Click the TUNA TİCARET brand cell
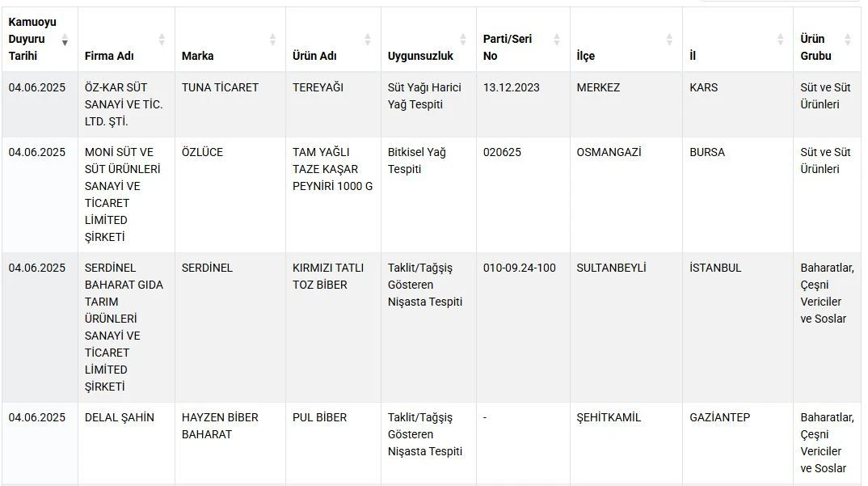The image size is (868, 486). tap(220, 87)
